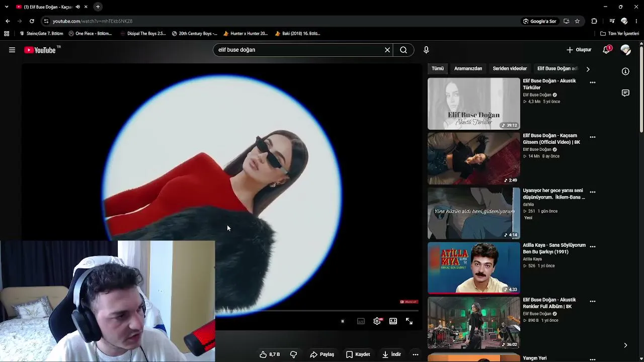This screenshot has width=644, height=362.
Task: Open the info panel icon in sidebar
Action: 625,72
